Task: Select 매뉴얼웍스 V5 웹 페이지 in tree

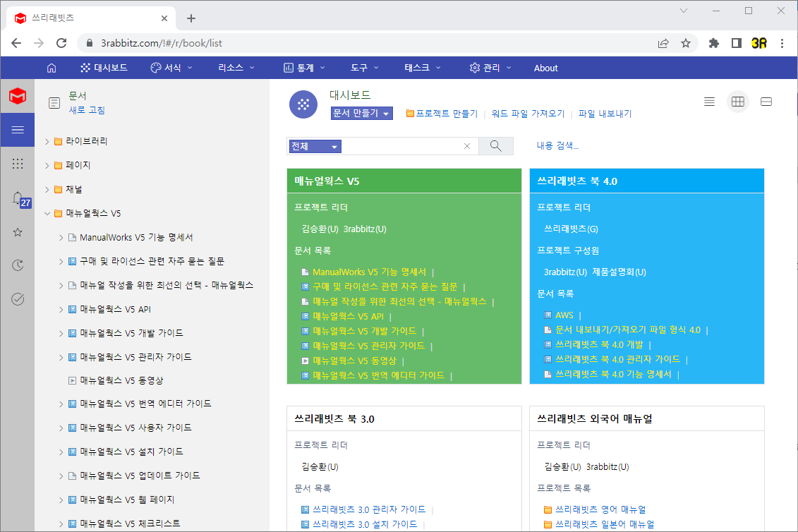Action: [x=127, y=500]
